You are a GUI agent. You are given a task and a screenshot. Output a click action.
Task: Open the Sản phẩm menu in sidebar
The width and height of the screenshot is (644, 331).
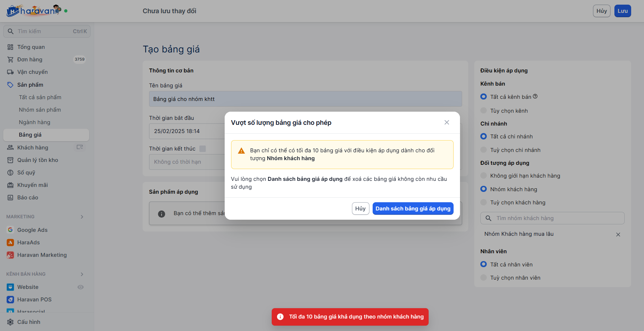pyautogui.click(x=30, y=85)
